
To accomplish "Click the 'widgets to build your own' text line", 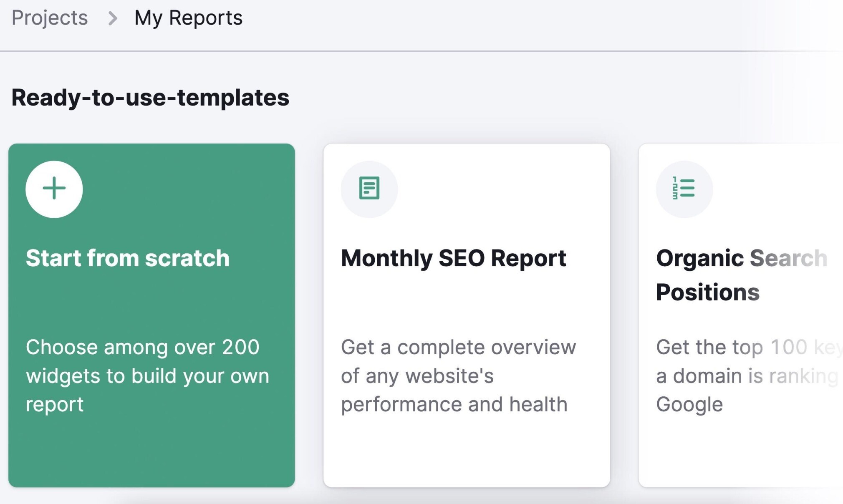I will coord(148,376).
